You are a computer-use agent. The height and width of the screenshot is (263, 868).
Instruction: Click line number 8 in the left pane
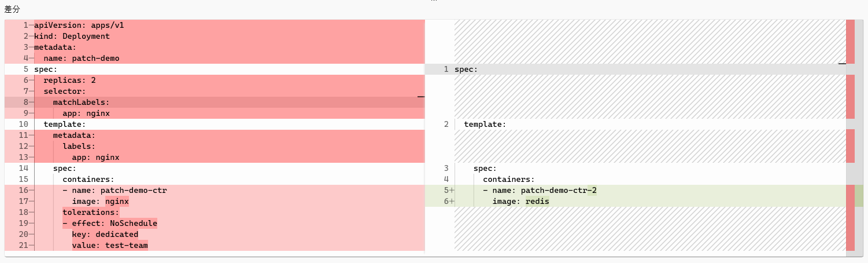[24, 103]
